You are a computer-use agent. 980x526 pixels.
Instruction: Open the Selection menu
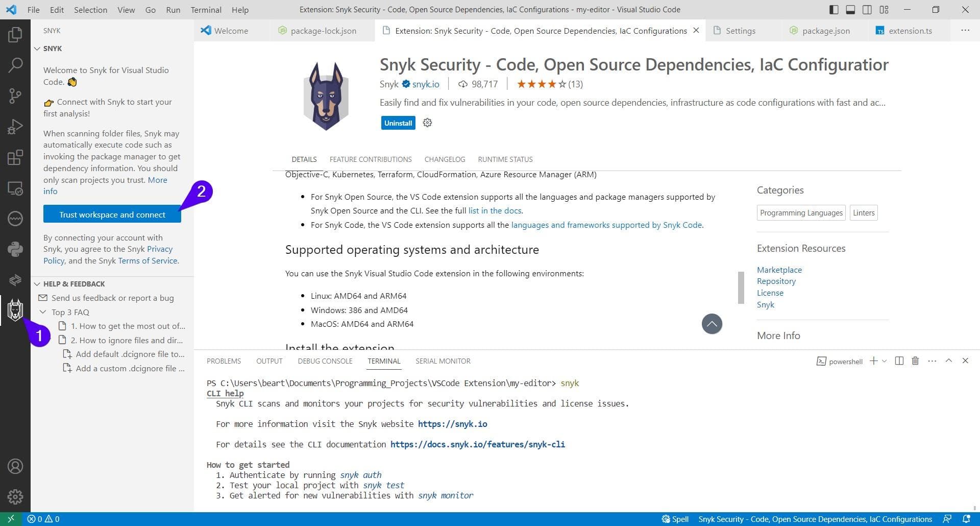[x=90, y=10]
